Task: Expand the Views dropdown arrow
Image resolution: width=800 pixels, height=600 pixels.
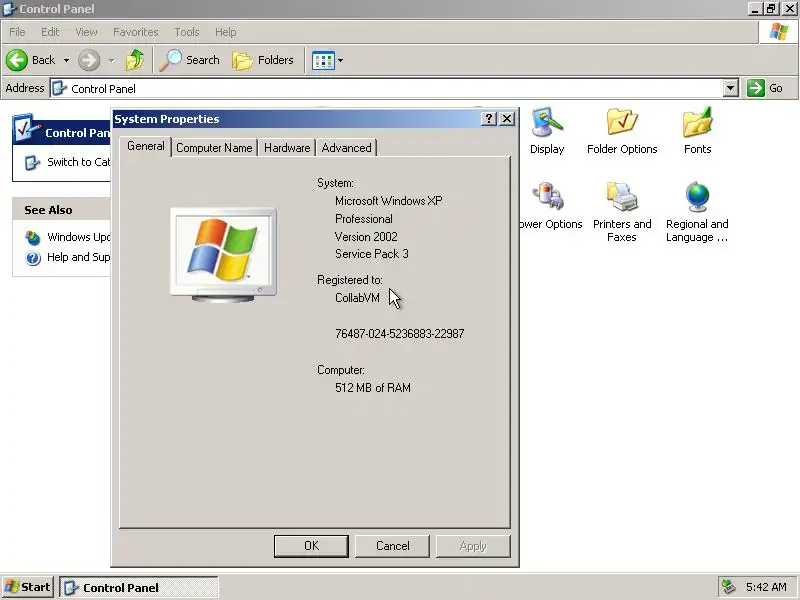Action: 340,61
